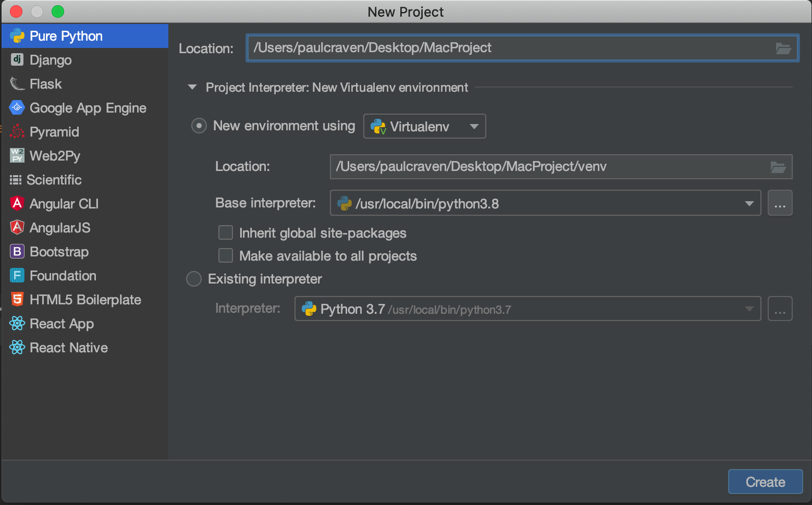Click the Angular CLI red shield icon
Viewport: 812px width, 505px height.
click(17, 203)
